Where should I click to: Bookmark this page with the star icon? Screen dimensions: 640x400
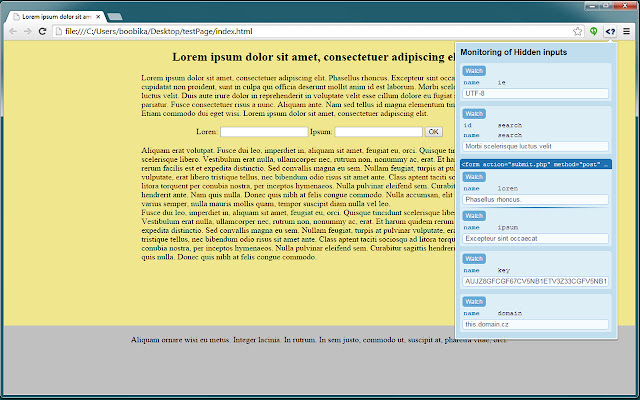(578, 32)
